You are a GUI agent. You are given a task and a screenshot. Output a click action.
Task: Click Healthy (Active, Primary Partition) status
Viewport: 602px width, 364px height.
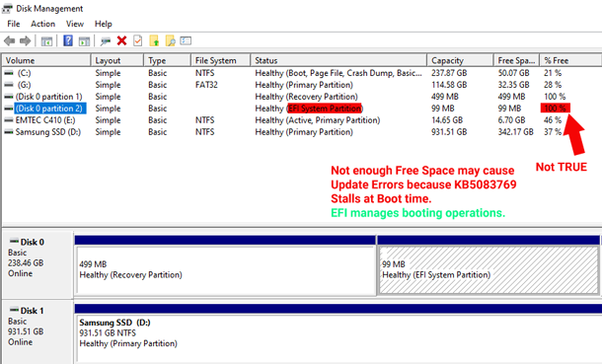click(x=318, y=120)
